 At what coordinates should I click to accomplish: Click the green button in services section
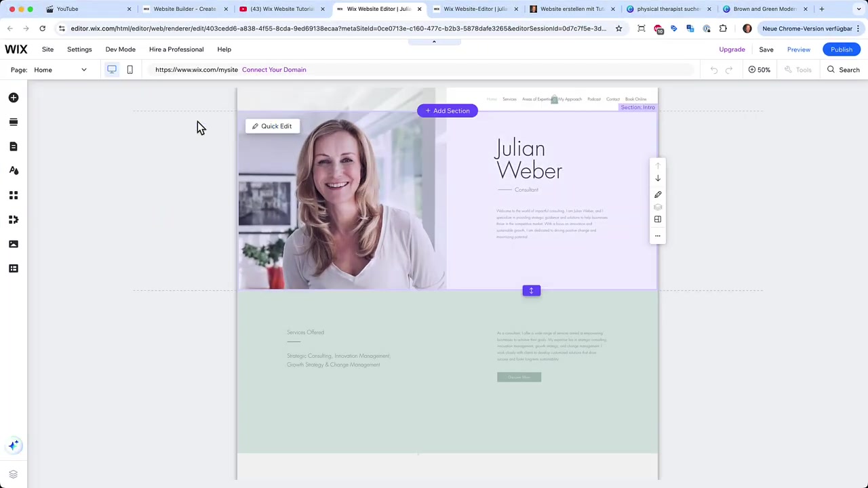pyautogui.click(x=519, y=377)
